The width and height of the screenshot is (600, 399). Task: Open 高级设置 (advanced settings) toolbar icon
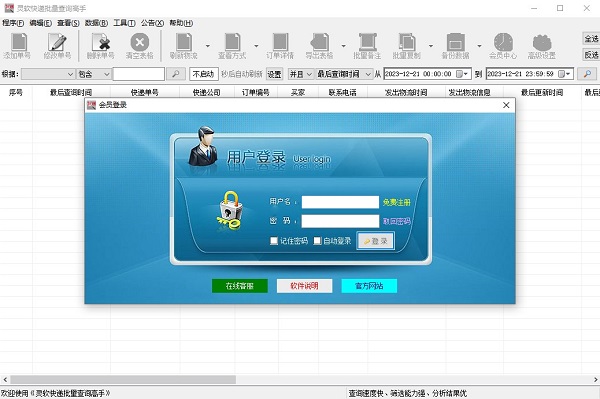pyautogui.click(x=542, y=46)
